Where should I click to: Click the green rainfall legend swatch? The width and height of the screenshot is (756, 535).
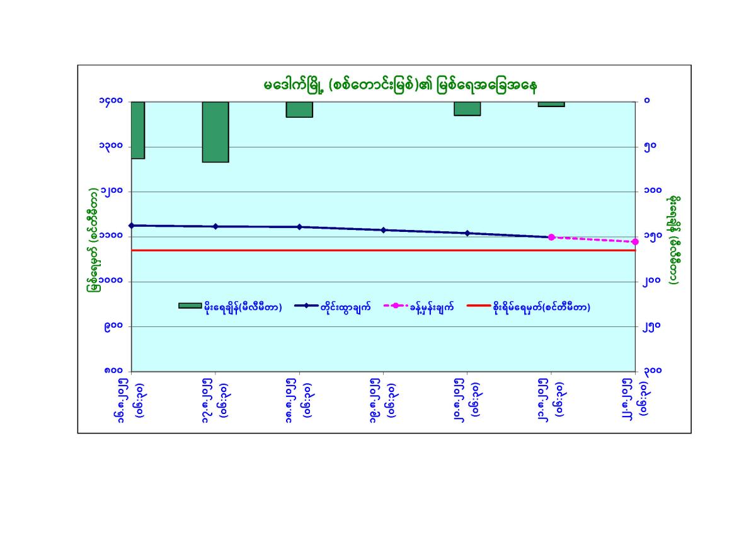(190, 306)
